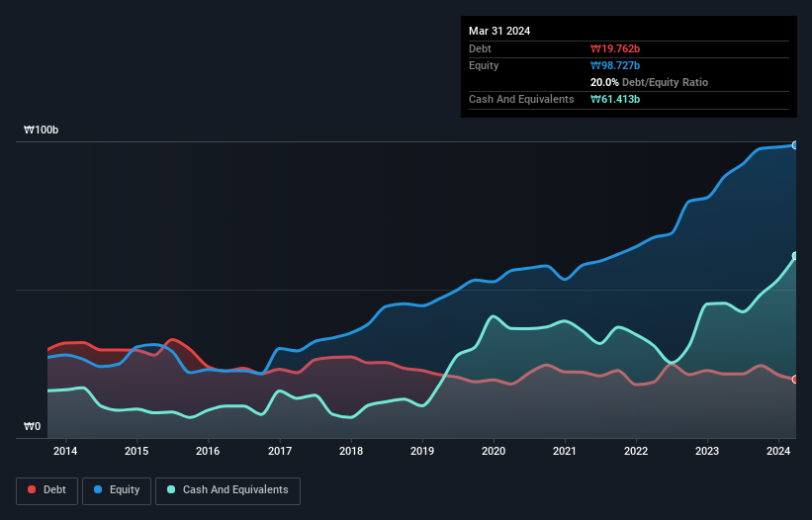The height and width of the screenshot is (520, 812).
Task: Toggle the Equity series legend button
Action: [117, 490]
